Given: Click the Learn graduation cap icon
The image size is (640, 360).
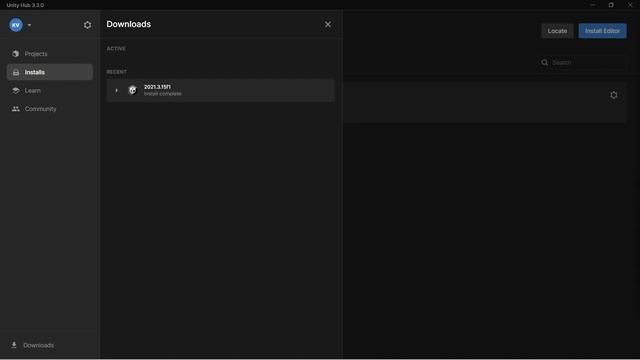Looking at the screenshot, I should tap(16, 91).
